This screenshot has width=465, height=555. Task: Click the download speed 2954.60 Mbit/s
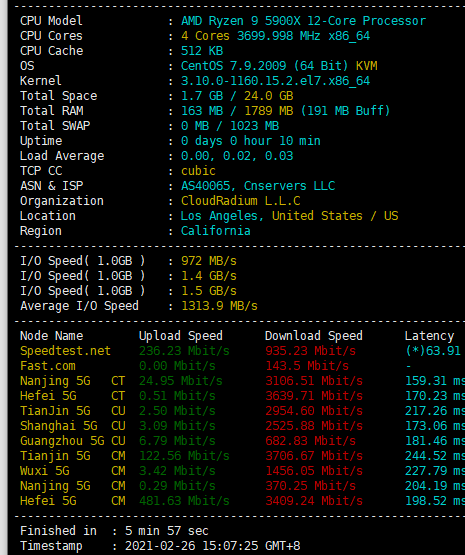click(x=314, y=411)
